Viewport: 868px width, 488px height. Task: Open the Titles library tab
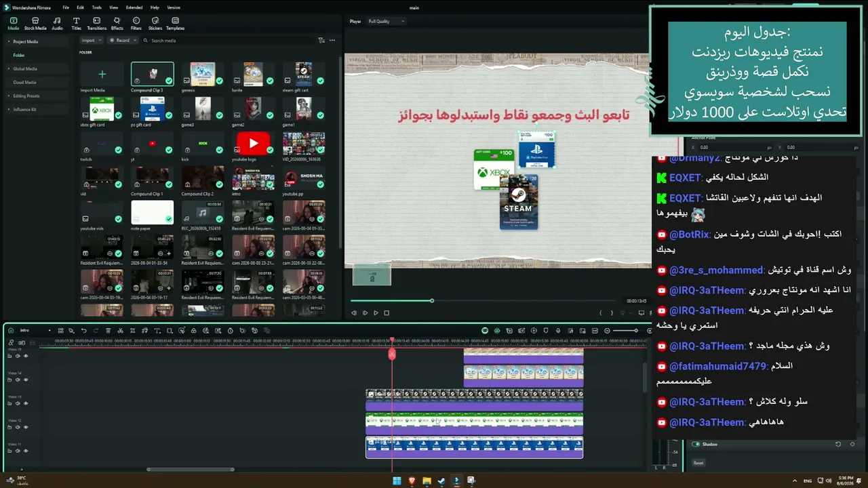tap(76, 24)
